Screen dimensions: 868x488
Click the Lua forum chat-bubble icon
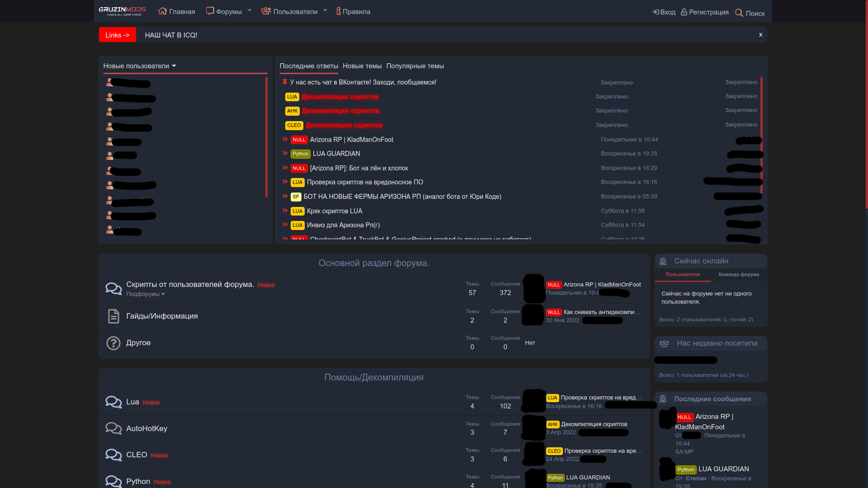point(113,402)
